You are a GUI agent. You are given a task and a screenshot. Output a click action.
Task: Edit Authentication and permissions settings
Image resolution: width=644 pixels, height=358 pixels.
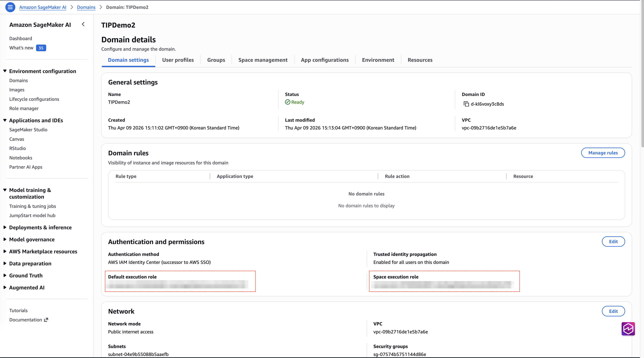613,242
